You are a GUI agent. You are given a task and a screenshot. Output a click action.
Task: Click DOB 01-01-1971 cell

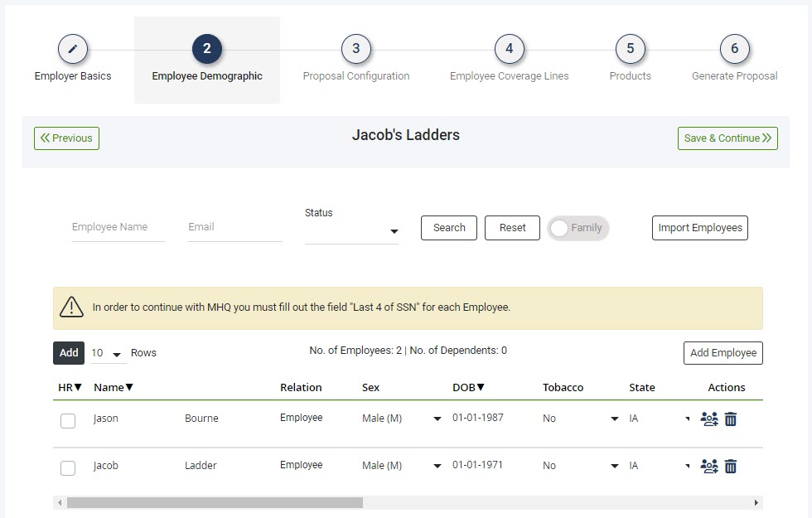pyautogui.click(x=477, y=465)
